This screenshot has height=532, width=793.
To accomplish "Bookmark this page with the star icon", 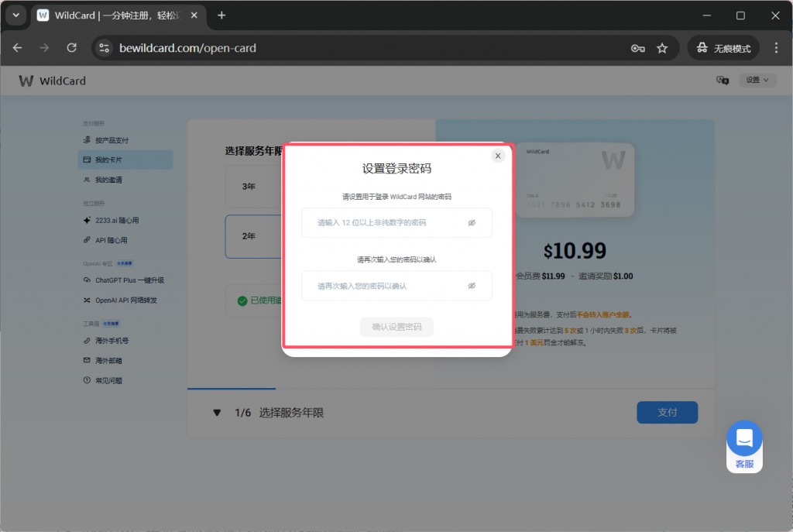I will [x=662, y=48].
